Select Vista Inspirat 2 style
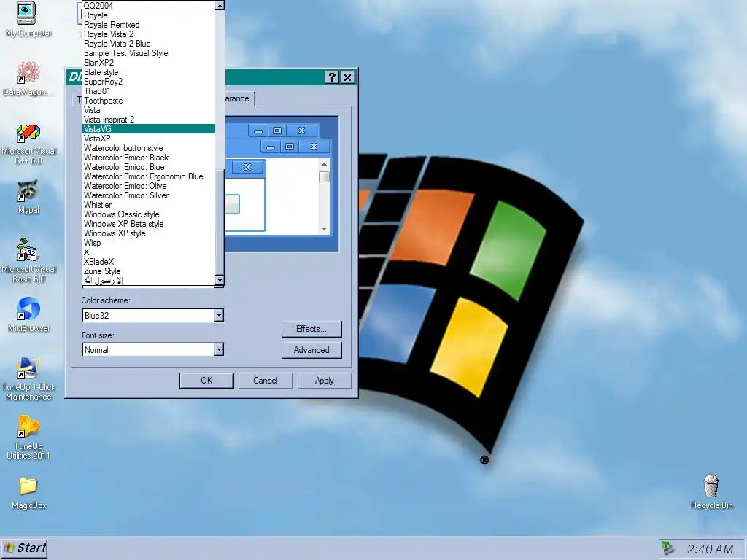Viewport: 747px width, 560px height. coord(149,120)
